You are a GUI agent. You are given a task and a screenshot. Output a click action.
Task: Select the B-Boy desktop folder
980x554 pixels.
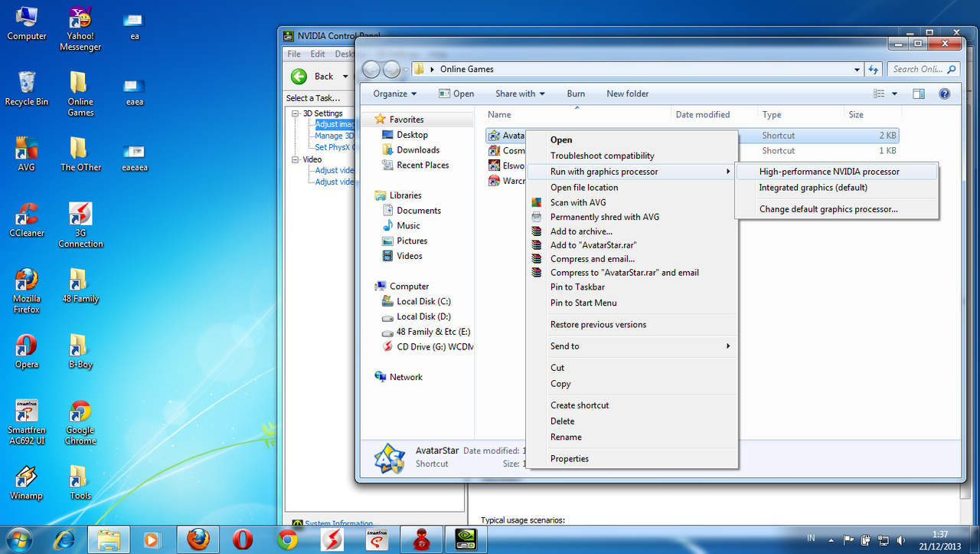[80, 352]
